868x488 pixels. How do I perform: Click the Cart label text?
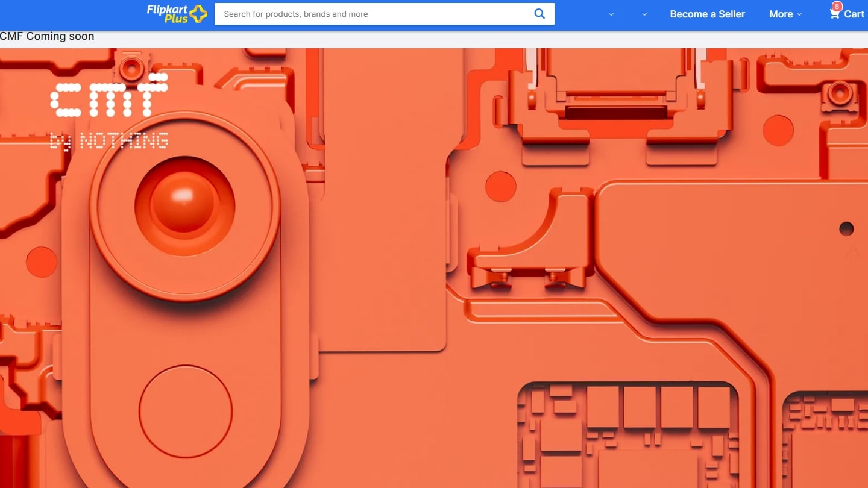point(855,14)
